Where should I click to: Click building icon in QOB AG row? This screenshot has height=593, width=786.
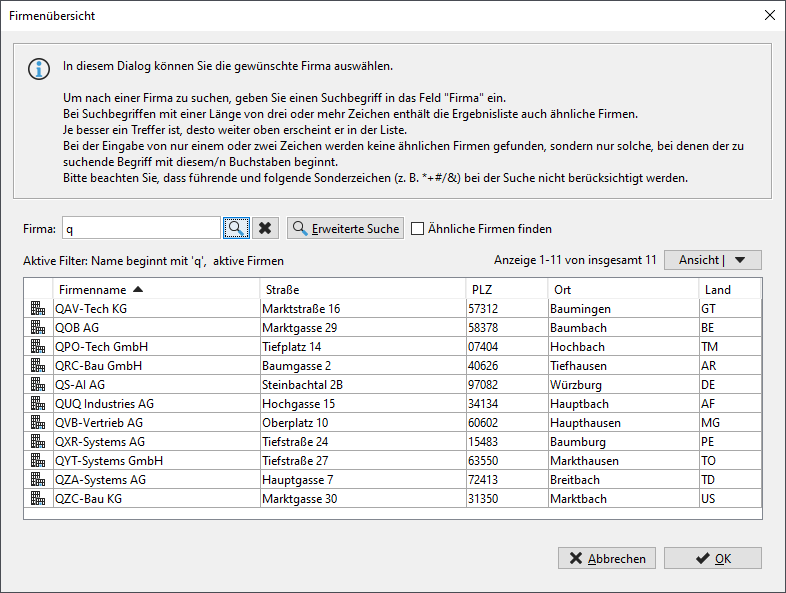click(x=38, y=327)
